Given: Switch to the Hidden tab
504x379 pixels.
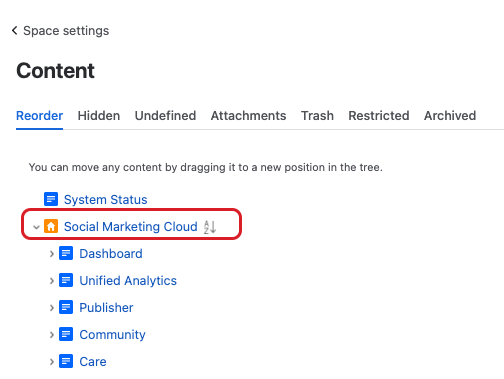Looking at the screenshot, I should (x=99, y=116).
